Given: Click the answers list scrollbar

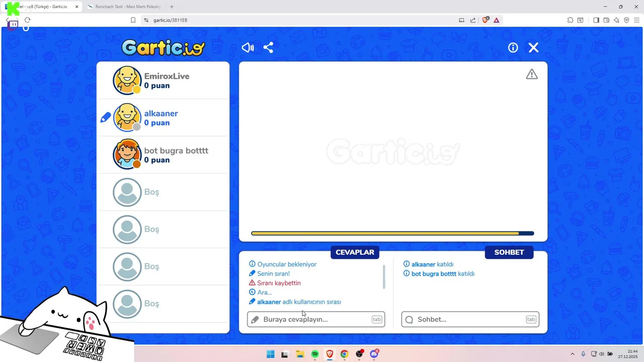Looking at the screenshot, I should coord(384,277).
